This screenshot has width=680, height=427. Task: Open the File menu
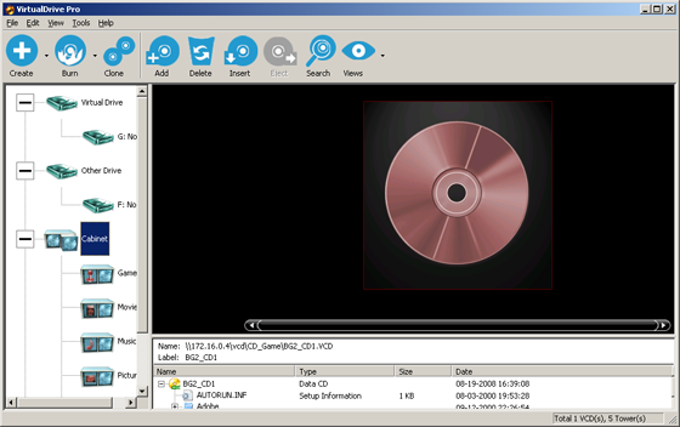(12, 23)
